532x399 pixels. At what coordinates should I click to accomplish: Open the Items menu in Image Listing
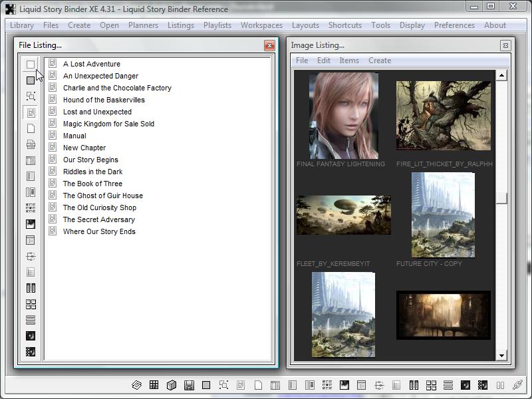[348, 61]
